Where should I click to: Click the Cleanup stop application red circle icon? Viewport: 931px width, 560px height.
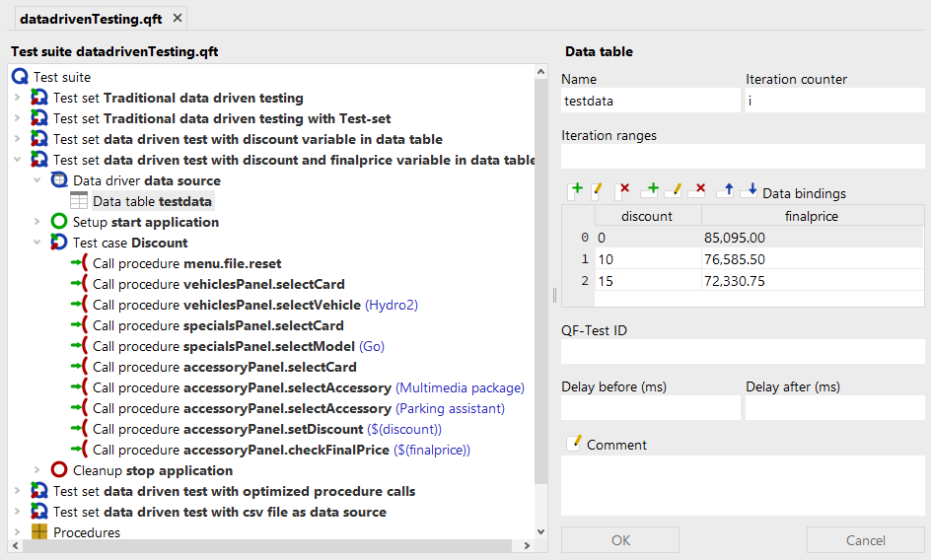(59, 469)
